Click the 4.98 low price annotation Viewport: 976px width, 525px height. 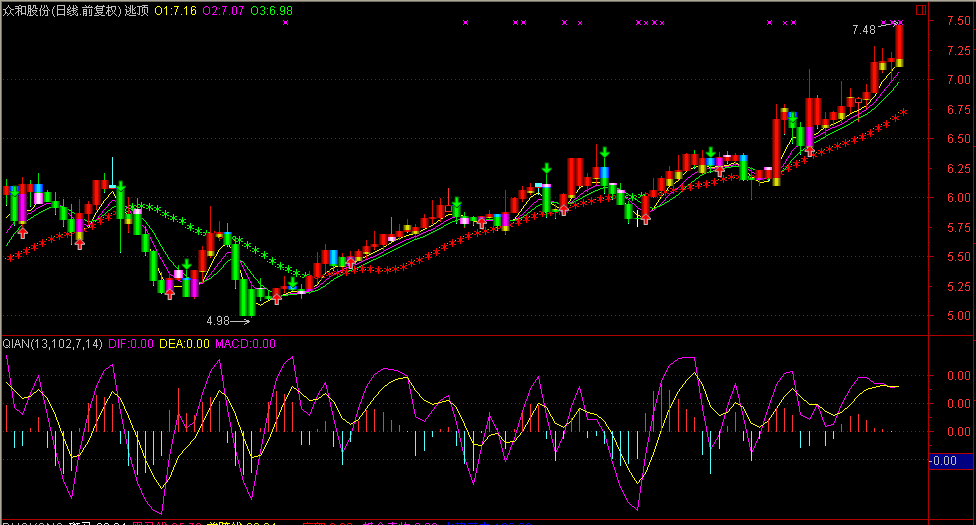(x=218, y=321)
